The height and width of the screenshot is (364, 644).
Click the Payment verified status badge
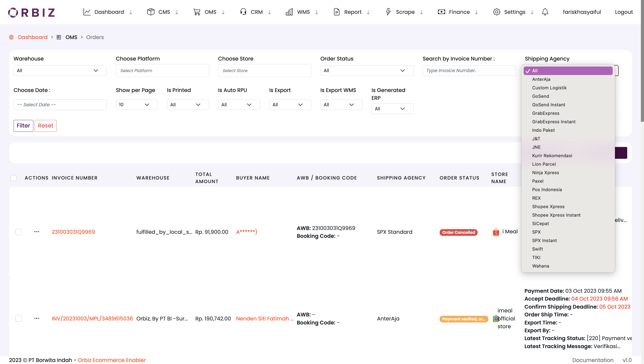point(464,319)
